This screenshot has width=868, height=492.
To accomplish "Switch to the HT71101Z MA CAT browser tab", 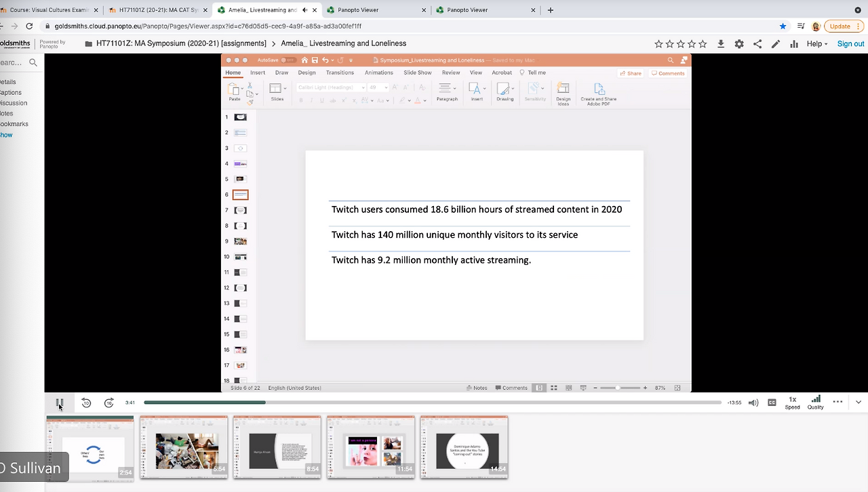I will point(159,10).
